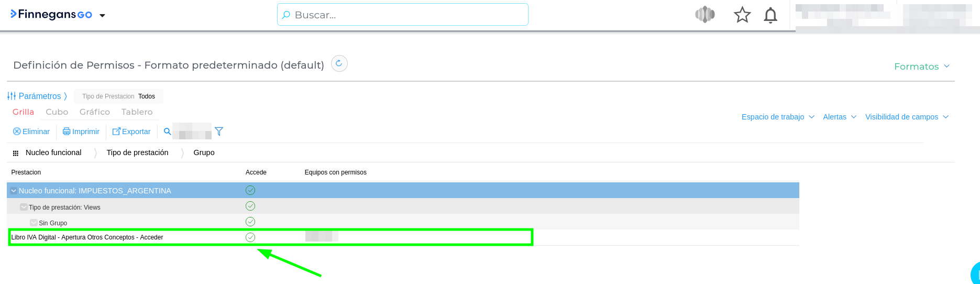Viewport: 980px width, 284px height.
Task: Open the brain-shaped assistant icon
Action: coord(705,15)
